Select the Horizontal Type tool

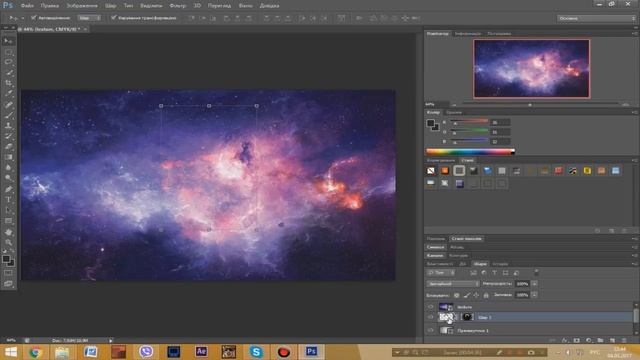[9, 200]
